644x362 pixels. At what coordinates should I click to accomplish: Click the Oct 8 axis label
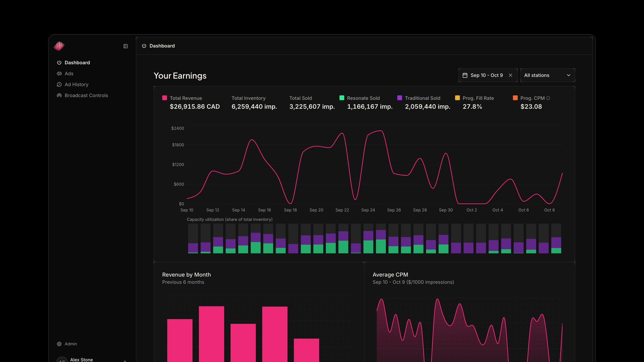[549, 210]
